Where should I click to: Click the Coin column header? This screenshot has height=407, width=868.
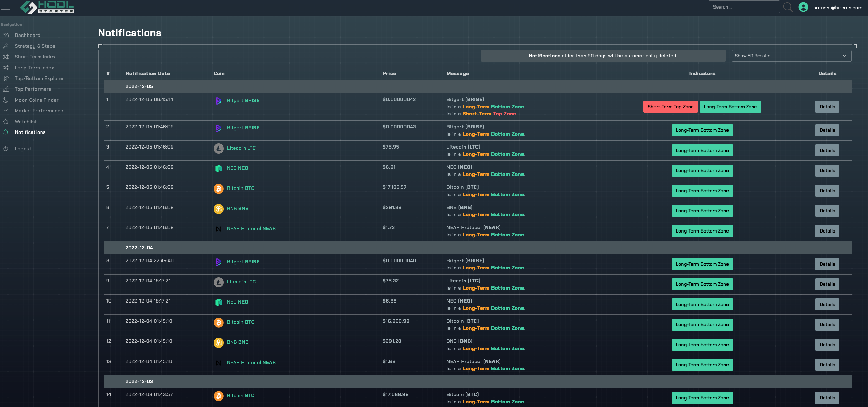click(x=219, y=73)
